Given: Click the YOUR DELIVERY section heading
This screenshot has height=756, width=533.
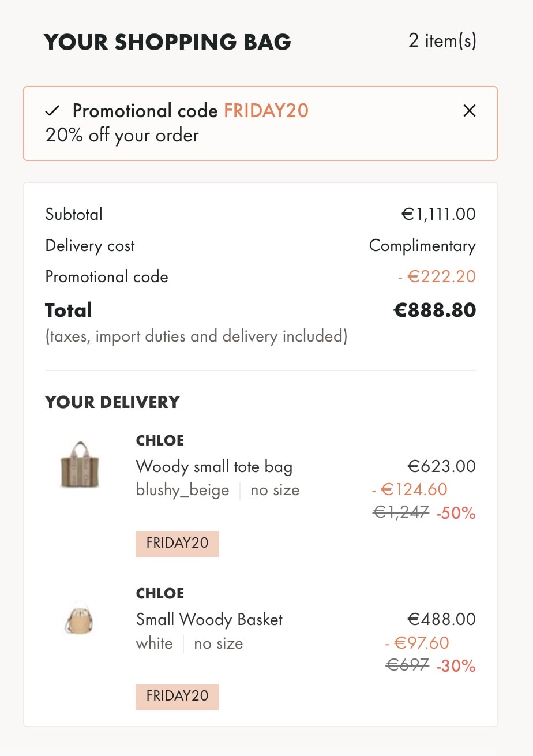Looking at the screenshot, I should coord(112,402).
